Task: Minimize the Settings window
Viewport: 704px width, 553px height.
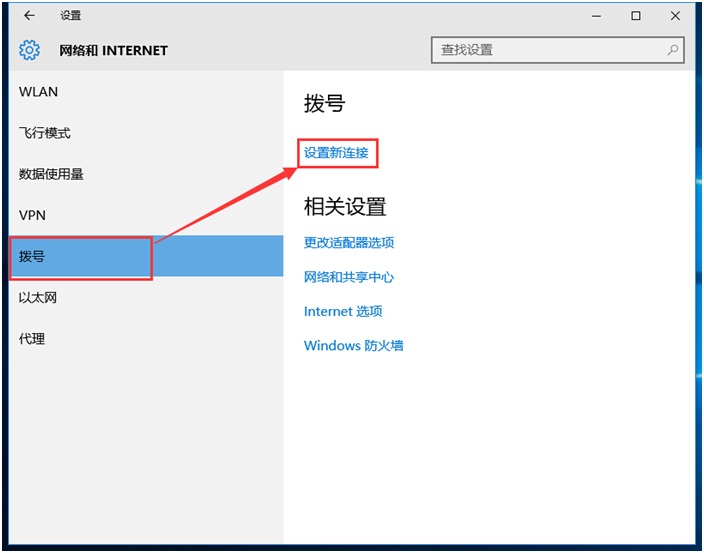Action: point(598,16)
